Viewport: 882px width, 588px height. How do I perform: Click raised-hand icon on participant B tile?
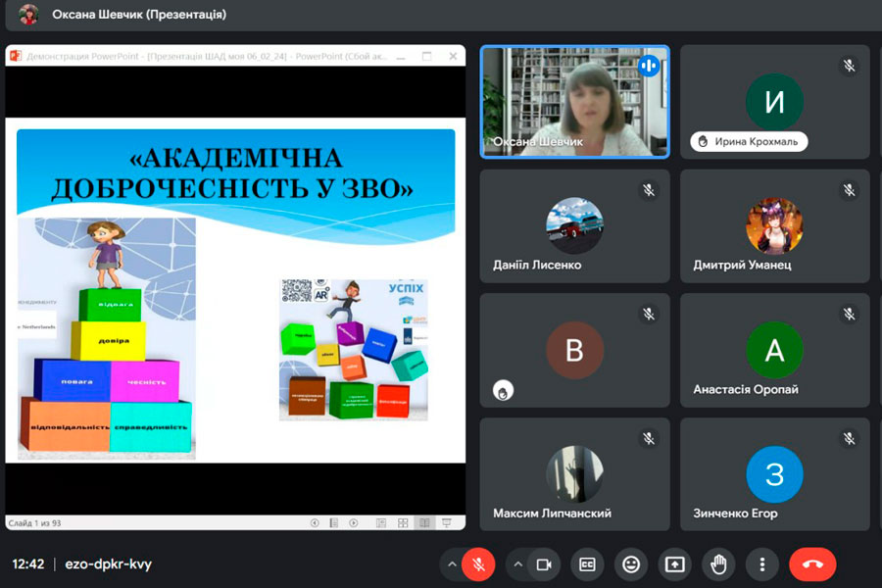pyautogui.click(x=503, y=390)
